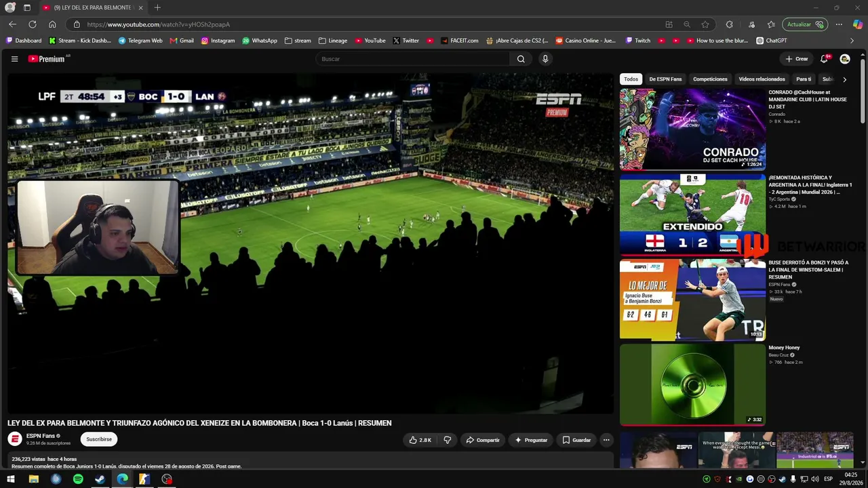868x488 pixels.
Task: Open the Buse vs Bonzi resumen thumbnail
Action: click(x=692, y=300)
